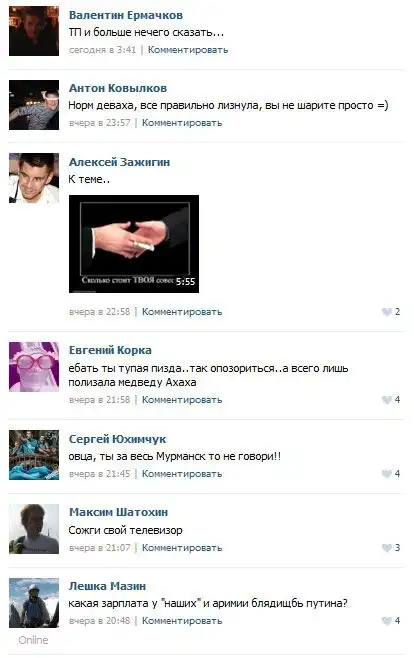This screenshot has height=658, width=414.
Task: Open Валентин Ермачков's avatar photo
Action: pyautogui.click(x=34, y=31)
